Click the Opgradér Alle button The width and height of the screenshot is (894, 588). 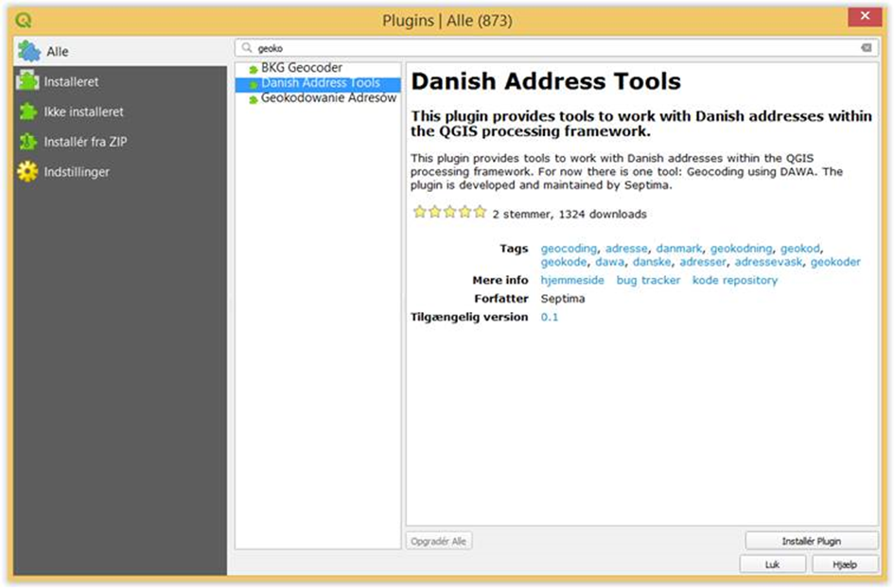click(438, 541)
